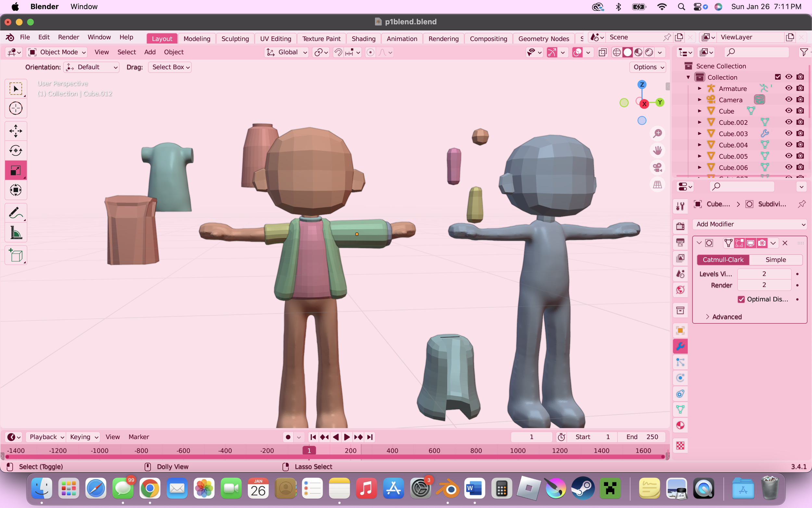Open the viewport Add menu
812x508 pixels.
point(150,52)
